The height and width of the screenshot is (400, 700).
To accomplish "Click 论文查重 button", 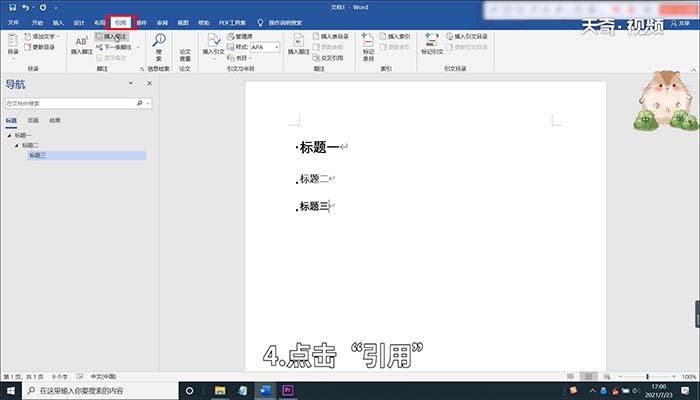I will tap(185, 55).
